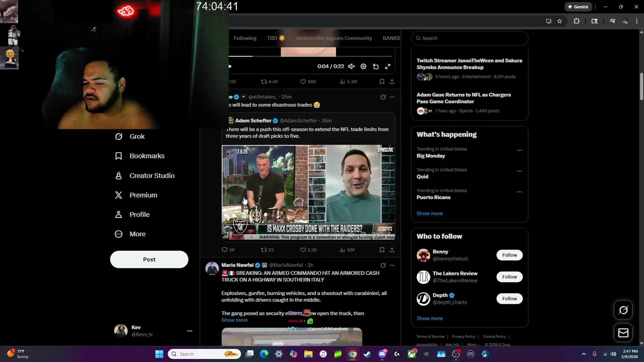Open the Maxx Crosby Raiders video thumbnail

point(308,192)
